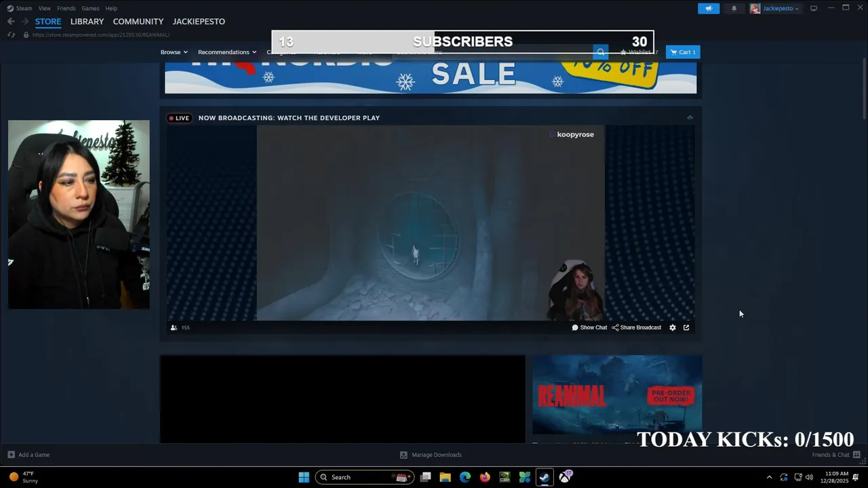Open the Wishlist link
Screen dimensions: 868x488
638,52
